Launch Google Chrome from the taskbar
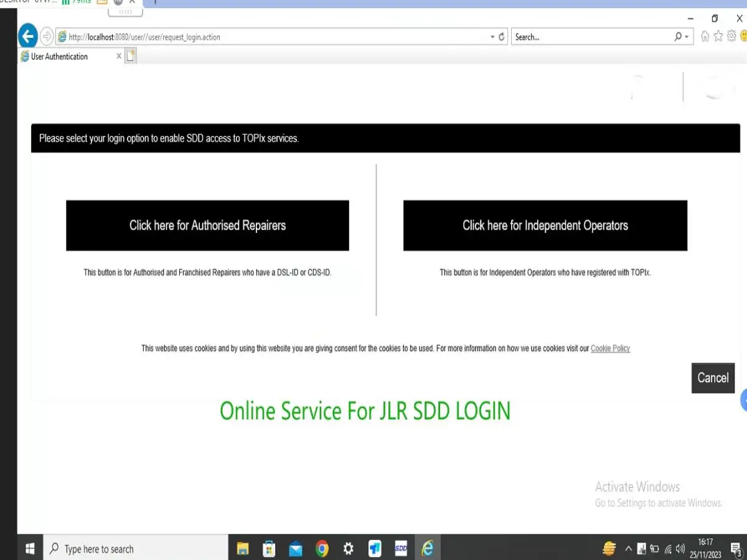Image resolution: width=747 pixels, height=560 pixels. point(322,549)
